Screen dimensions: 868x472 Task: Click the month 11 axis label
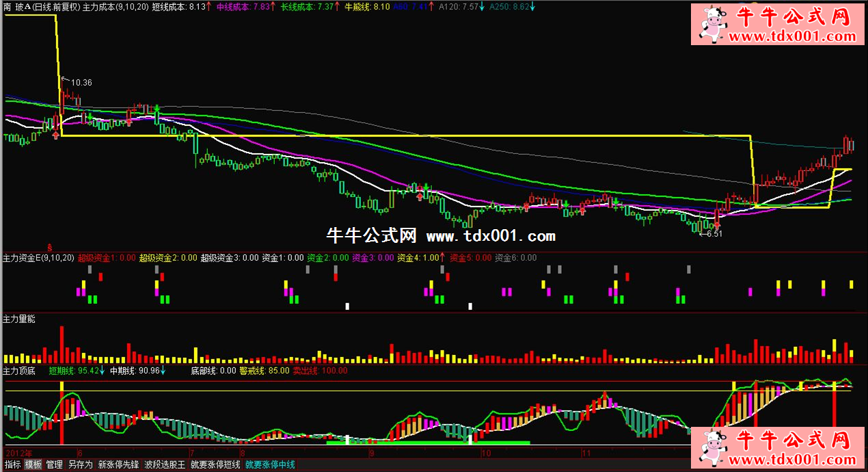click(586, 453)
